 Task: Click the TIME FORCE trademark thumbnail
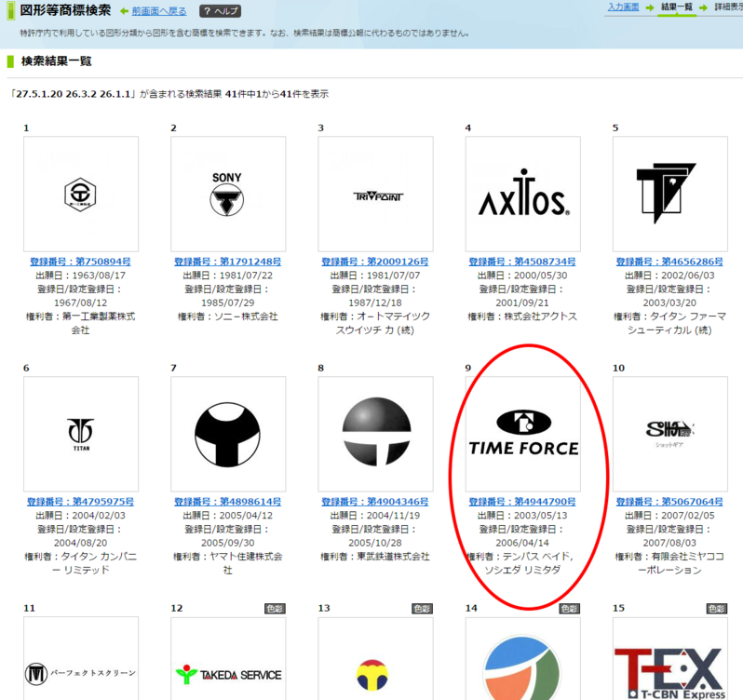(x=523, y=435)
